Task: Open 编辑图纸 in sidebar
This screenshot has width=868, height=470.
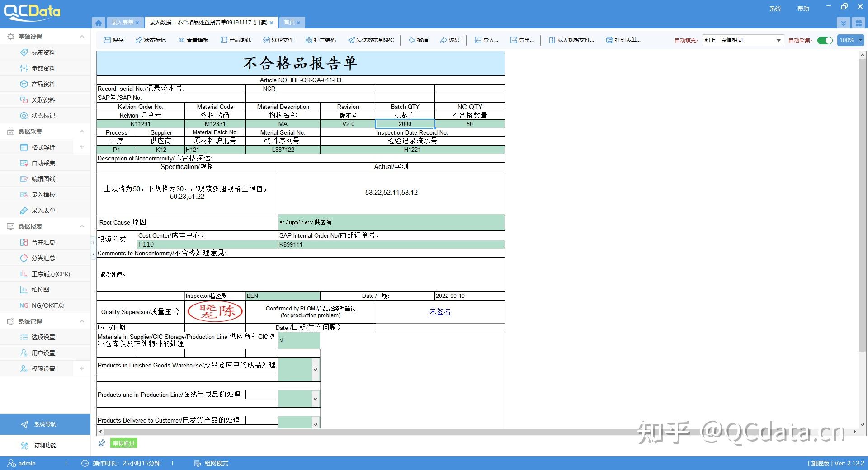Action: 43,179
